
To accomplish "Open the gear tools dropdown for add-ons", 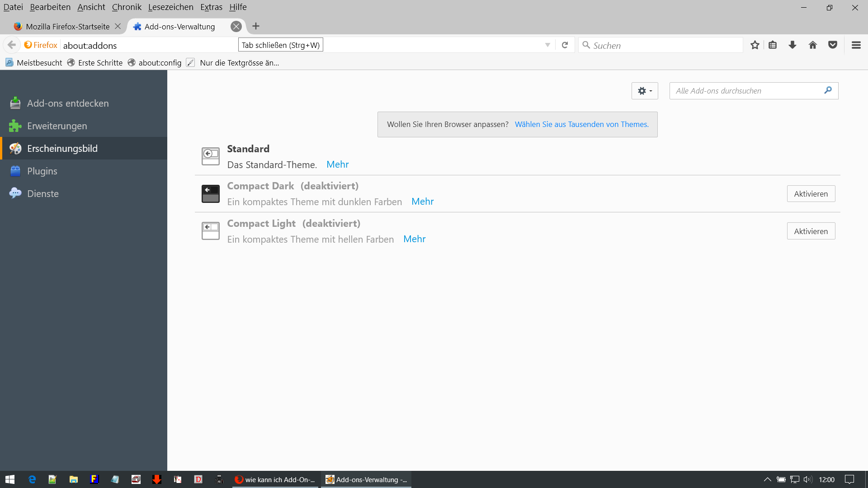I will point(644,91).
